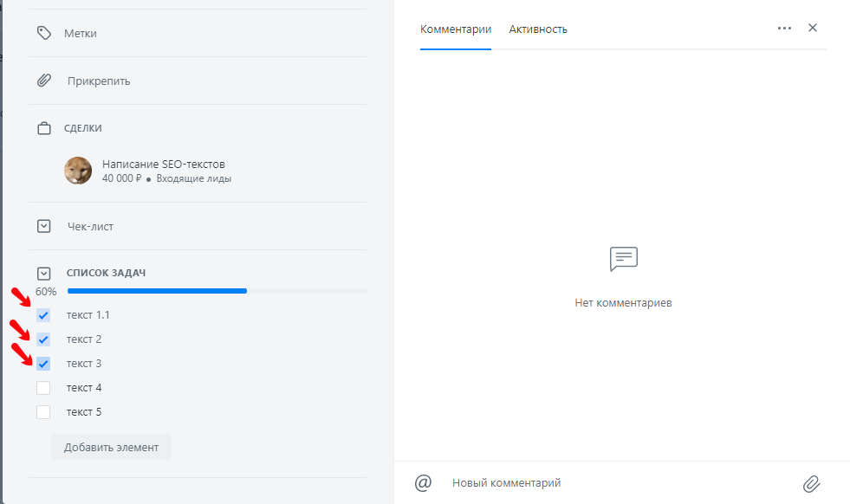Switch to the Комментарии tab

(456, 29)
